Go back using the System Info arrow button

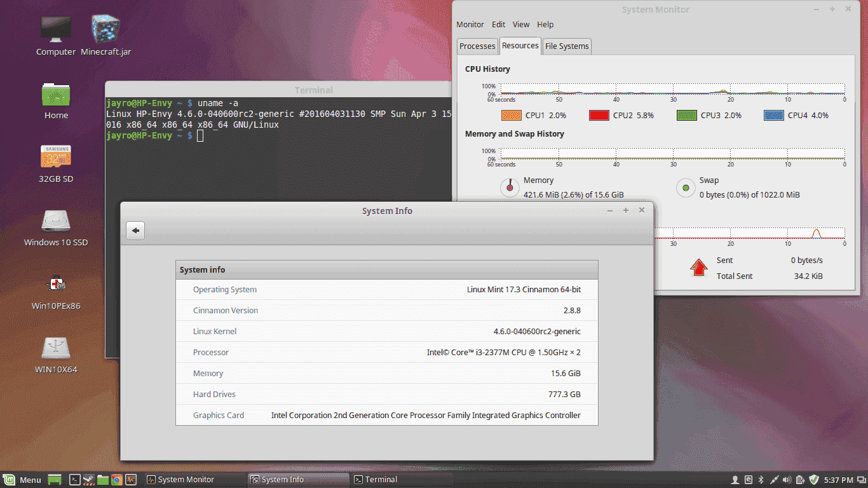click(135, 231)
